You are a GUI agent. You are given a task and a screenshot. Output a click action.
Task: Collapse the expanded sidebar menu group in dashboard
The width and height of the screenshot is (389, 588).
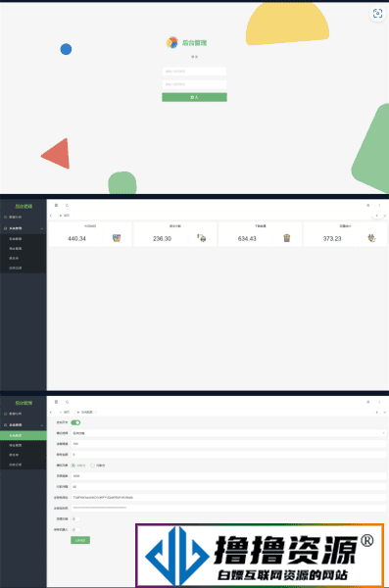[24, 228]
